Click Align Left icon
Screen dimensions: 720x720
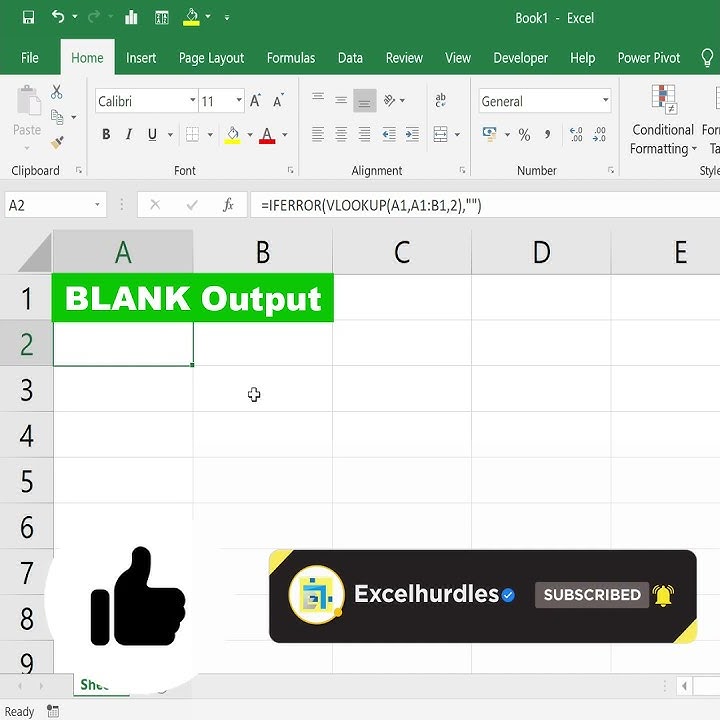(x=318, y=135)
